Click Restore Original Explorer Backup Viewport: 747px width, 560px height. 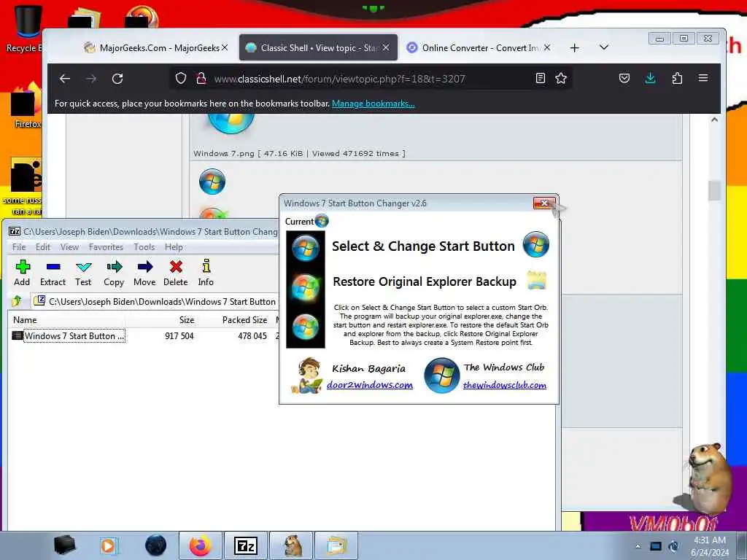(x=425, y=281)
